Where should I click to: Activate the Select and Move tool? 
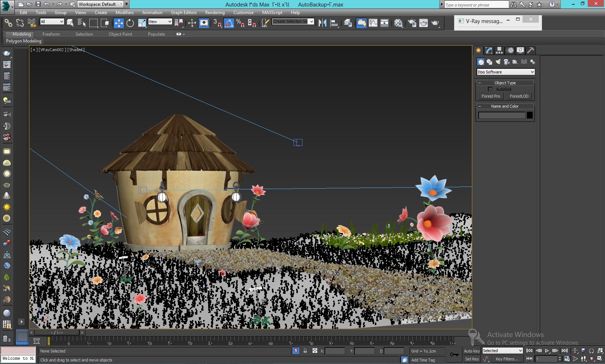point(118,23)
